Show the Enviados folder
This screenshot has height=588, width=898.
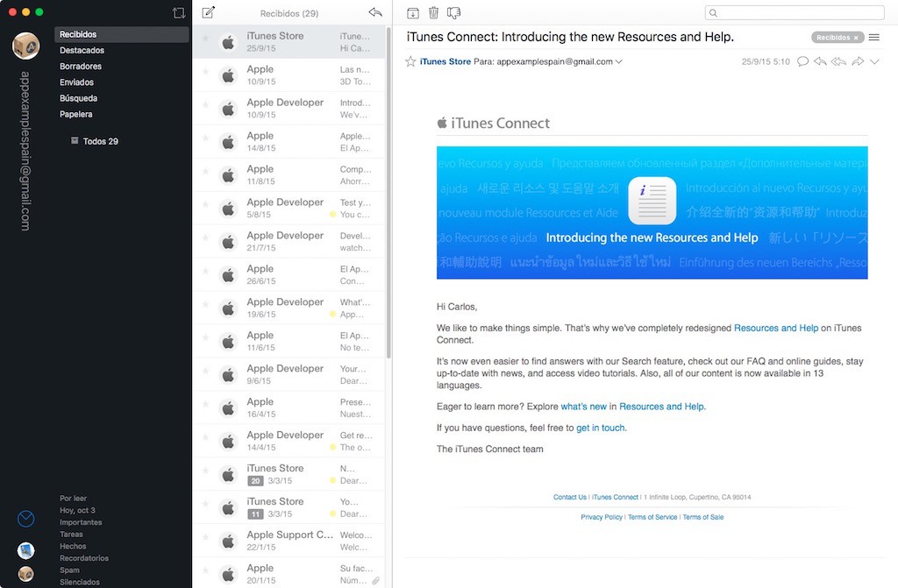pos(77,82)
